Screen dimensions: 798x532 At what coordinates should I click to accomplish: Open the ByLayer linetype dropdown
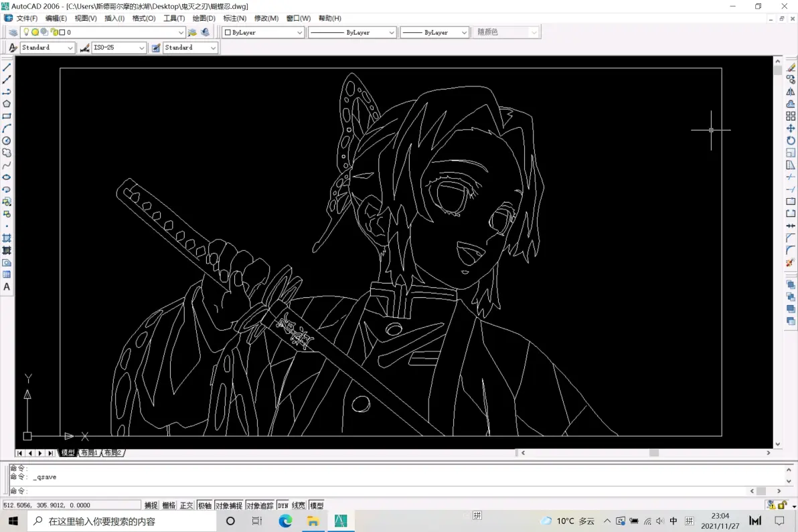392,33
